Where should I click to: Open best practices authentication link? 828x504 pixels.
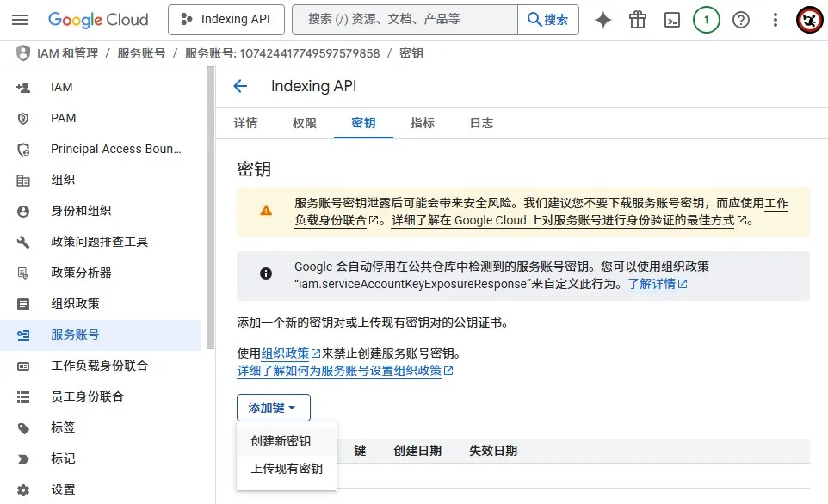(x=563, y=220)
